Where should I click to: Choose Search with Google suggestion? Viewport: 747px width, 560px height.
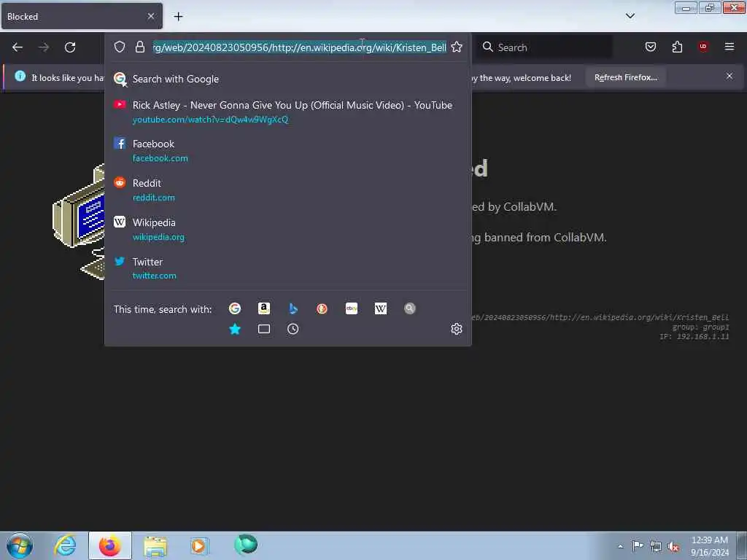[287, 79]
